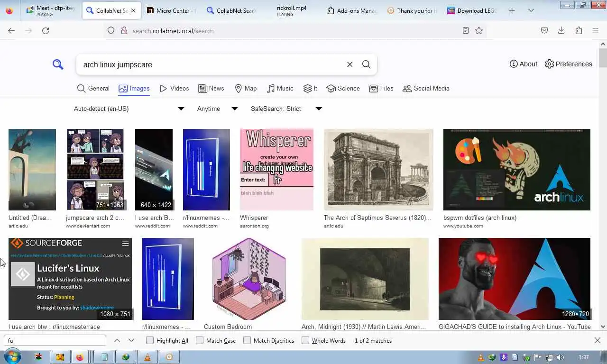The image size is (607, 364).
Task: Switch to the Add-ons Manager tab
Action: [352, 10]
